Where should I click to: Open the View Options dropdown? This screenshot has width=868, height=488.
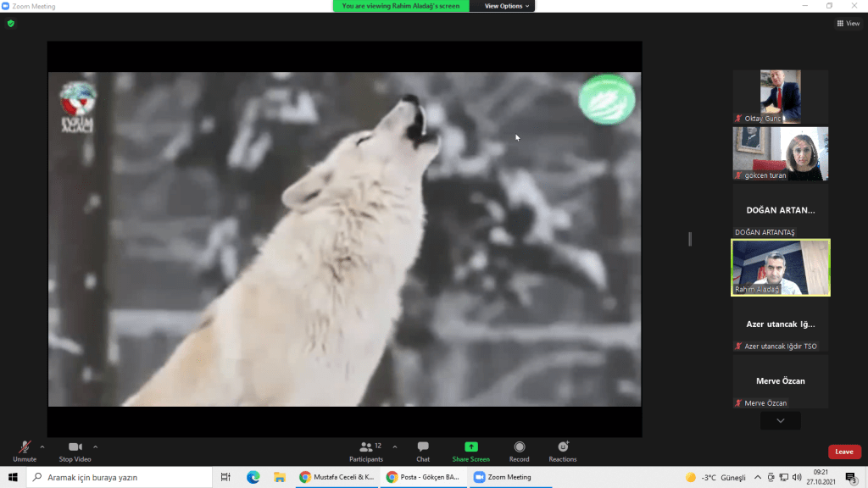(x=507, y=6)
